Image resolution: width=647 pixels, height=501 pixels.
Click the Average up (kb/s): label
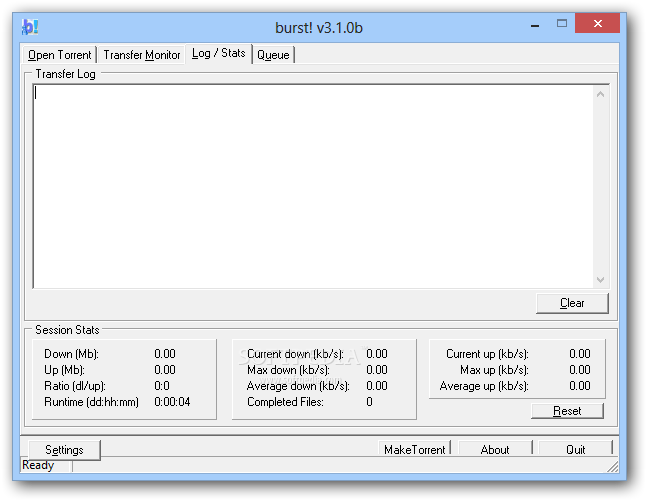(x=484, y=386)
